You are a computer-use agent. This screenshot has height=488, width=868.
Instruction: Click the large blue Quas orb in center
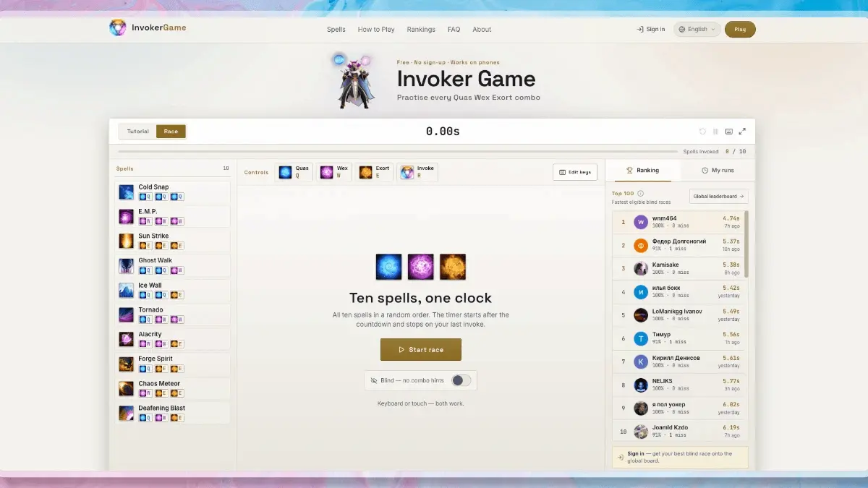(389, 267)
